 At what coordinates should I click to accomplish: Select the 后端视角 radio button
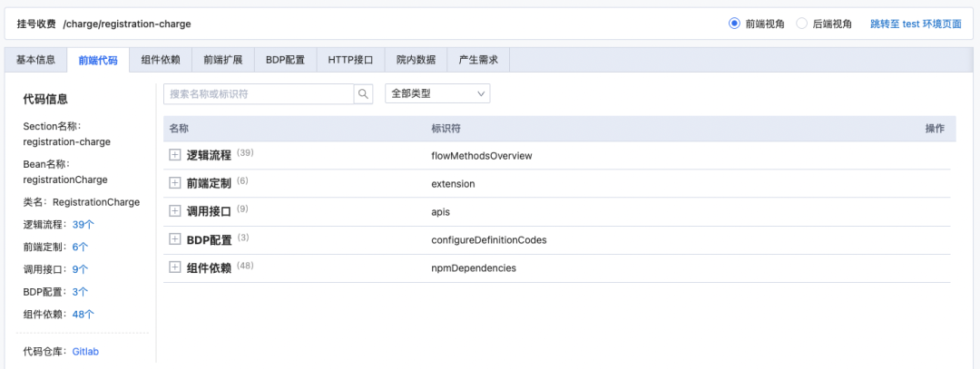coord(801,24)
